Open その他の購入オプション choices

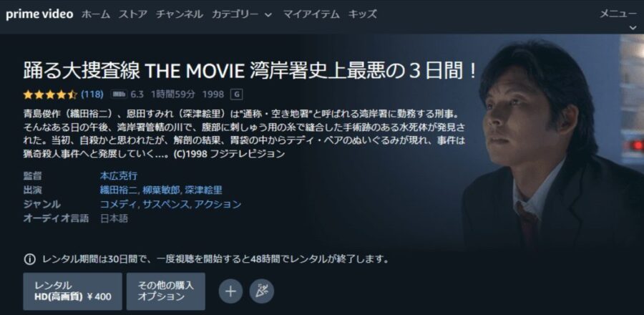(165, 291)
